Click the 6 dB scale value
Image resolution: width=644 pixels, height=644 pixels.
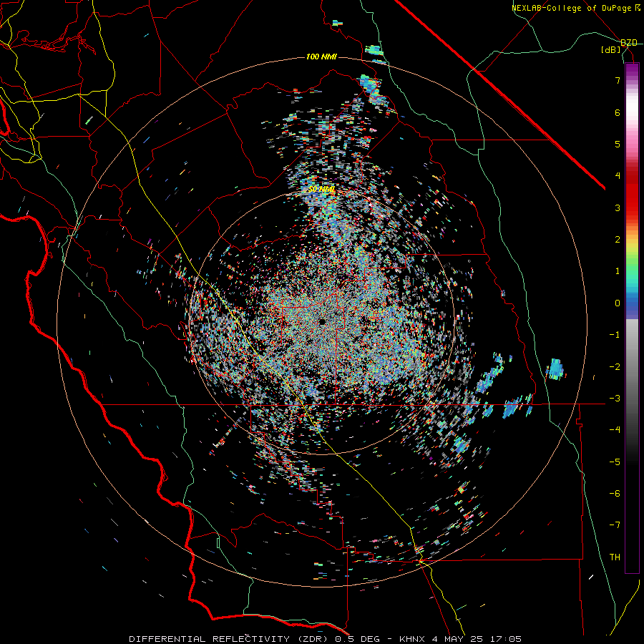pyautogui.click(x=618, y=112)
